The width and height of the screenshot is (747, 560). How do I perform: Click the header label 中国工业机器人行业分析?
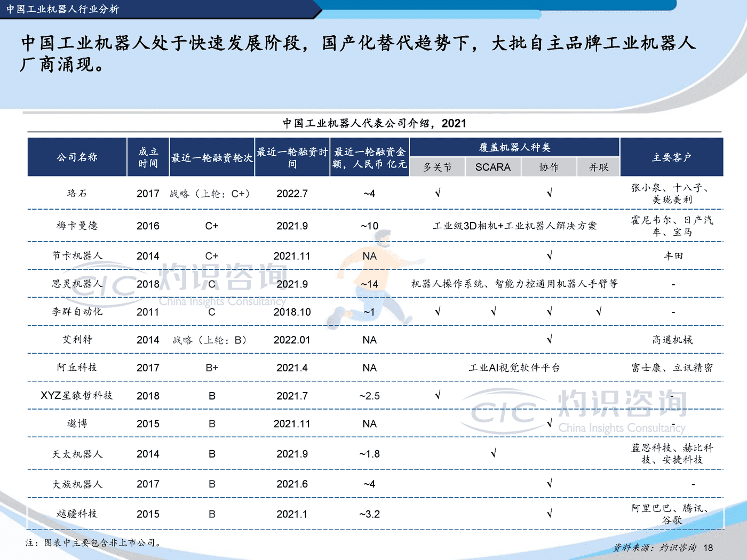pos(63,9)
